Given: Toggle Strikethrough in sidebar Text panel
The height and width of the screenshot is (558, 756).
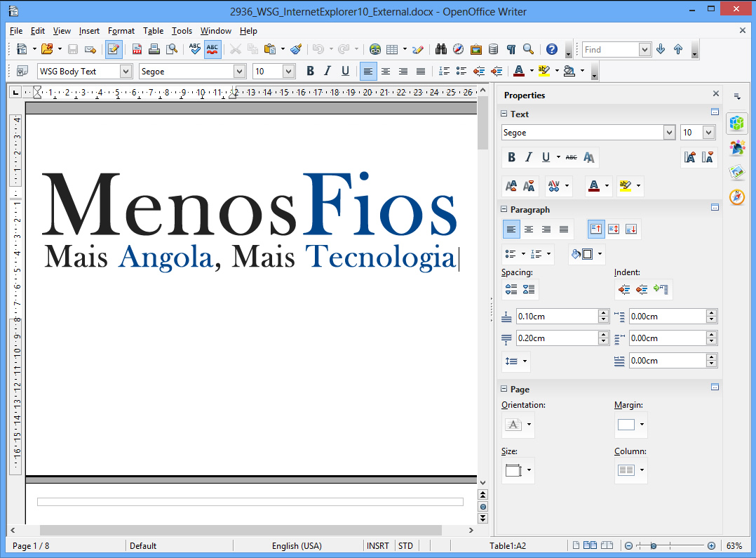Looking at the screenshot, I should tap(572, 157).
